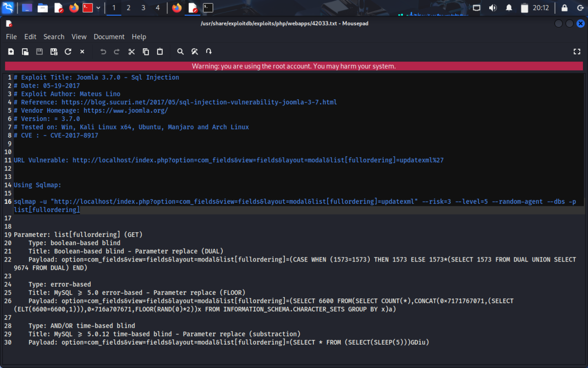Show the desktop from the panel icon
The image size is (588, 368).
27,8
